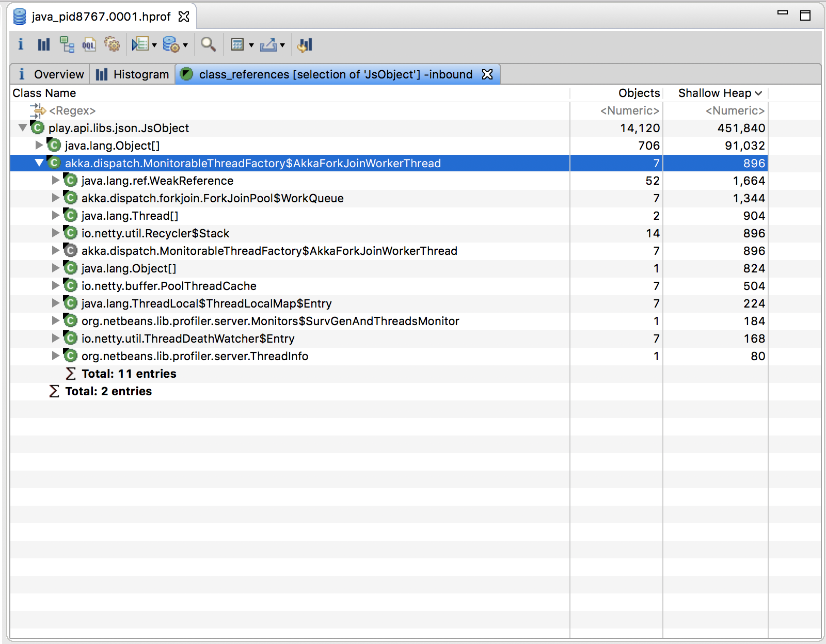The height and width of the screenshot is (644, 826).
Task: Expand the ForkJoinPool$WorkQueue node
Action: click(x=55, y=198)
